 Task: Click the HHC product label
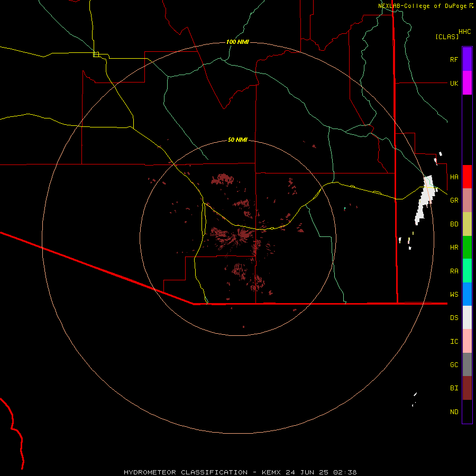tap(465, 32)
